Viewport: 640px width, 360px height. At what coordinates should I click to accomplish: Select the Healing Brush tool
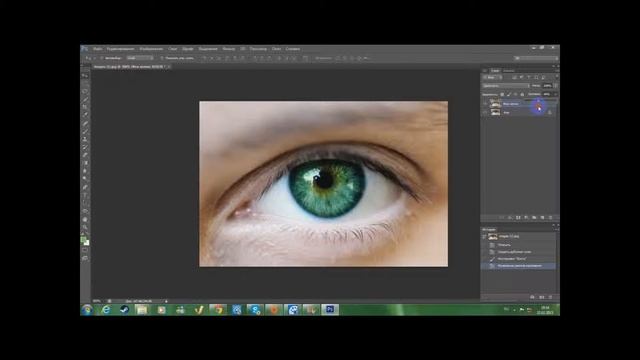85,123
